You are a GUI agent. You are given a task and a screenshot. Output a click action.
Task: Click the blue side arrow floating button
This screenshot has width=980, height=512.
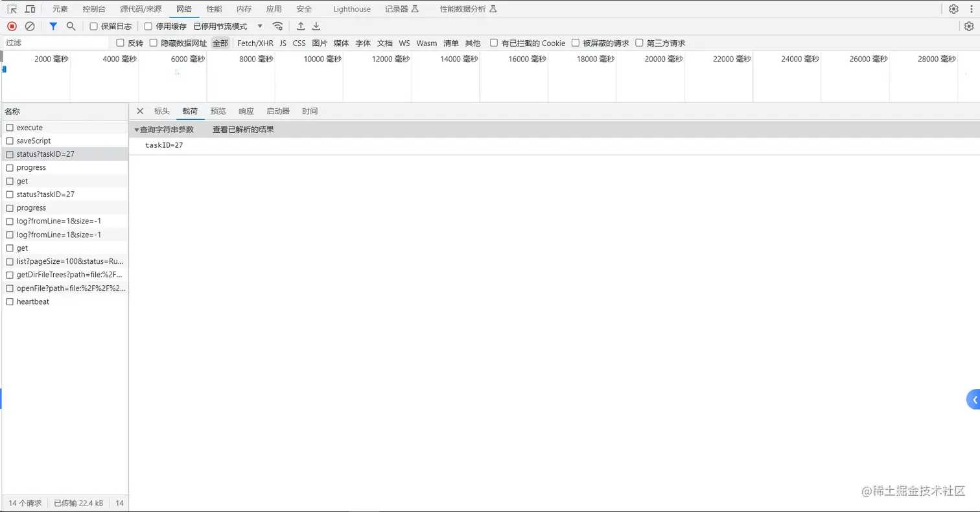coord(974,400)
